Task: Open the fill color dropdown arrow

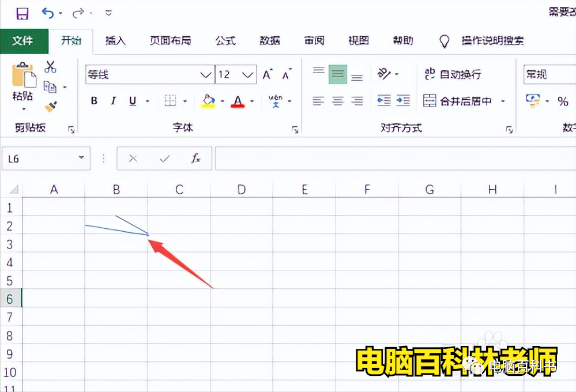Action: pos(222,101)
